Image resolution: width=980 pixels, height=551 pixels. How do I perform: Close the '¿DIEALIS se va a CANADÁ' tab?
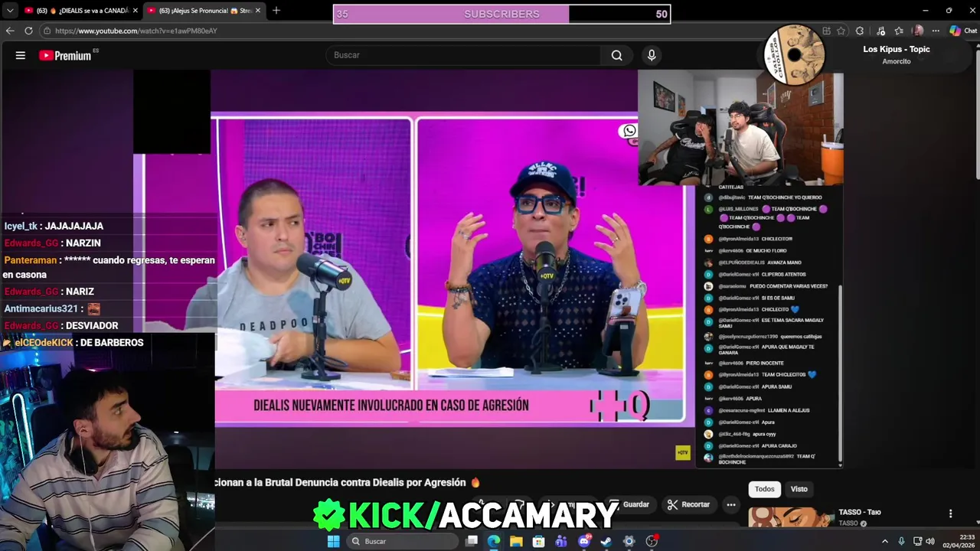136,11
